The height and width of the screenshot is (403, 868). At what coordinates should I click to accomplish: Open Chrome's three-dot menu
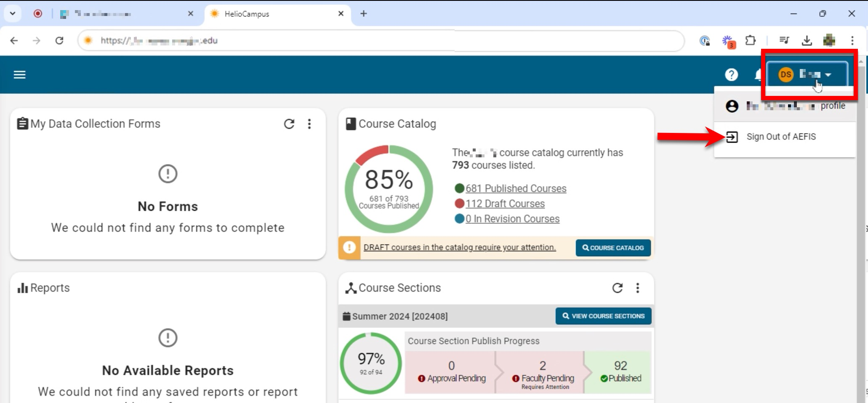[x=852, y=41]
